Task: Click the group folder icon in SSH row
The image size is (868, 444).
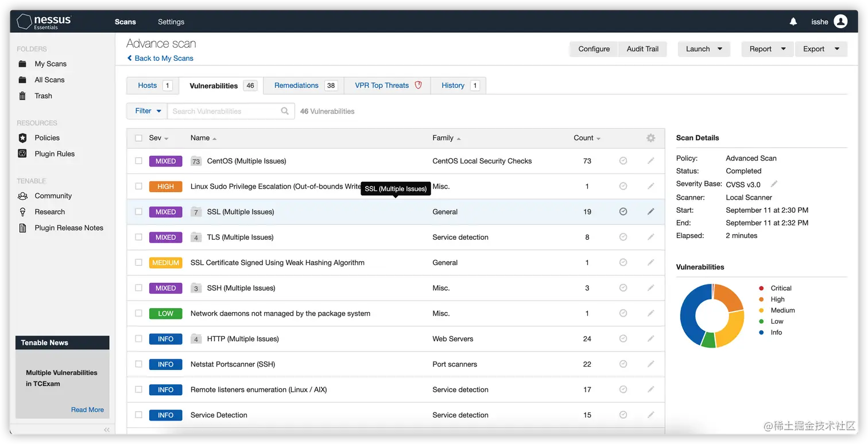Action: 196,288
